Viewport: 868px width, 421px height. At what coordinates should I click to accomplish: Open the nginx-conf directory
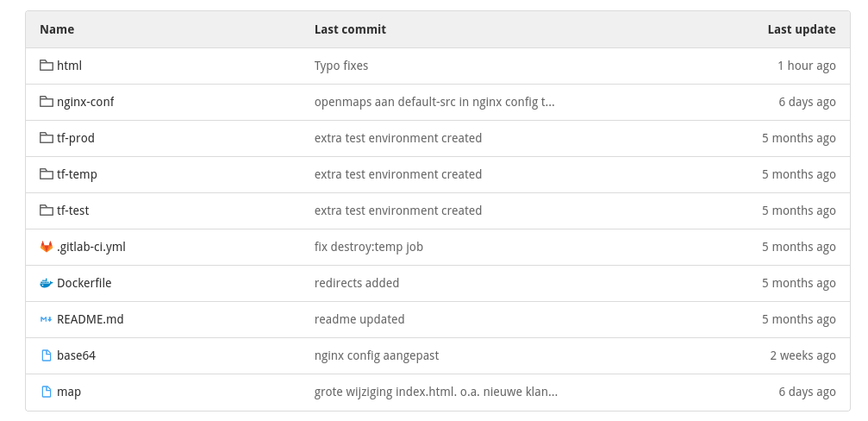(85, 102)
